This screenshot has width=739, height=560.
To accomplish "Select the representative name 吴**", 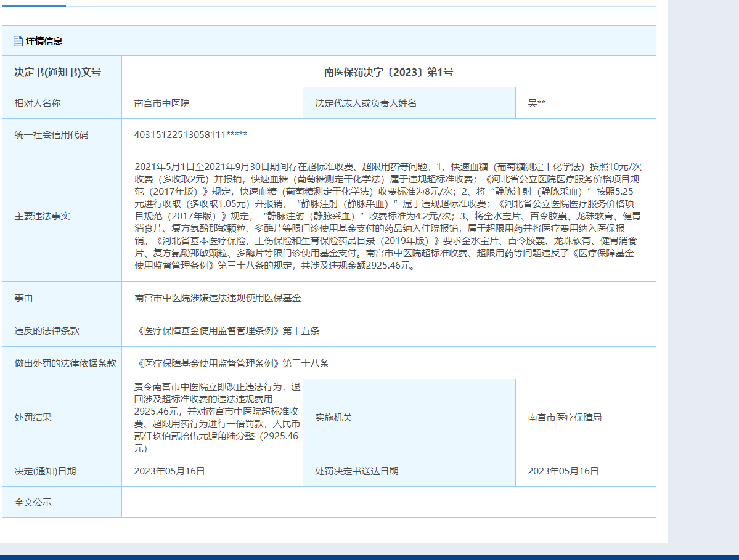I will tap(536, 103).
